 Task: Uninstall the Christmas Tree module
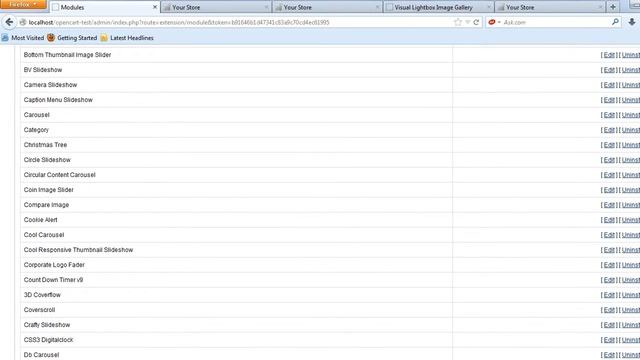click(x=631, y=145)
